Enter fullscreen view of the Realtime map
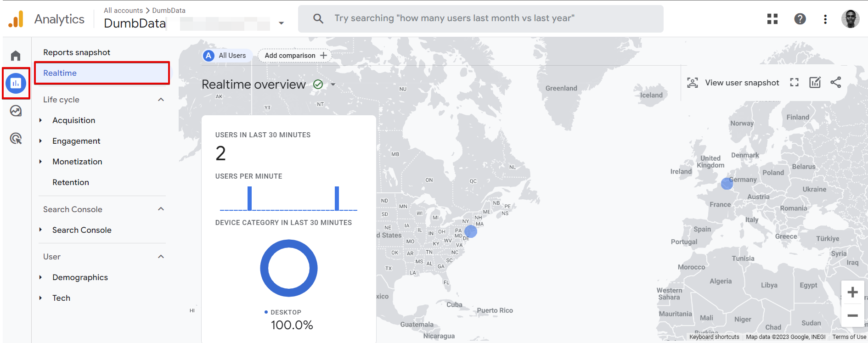 point(794,82)
